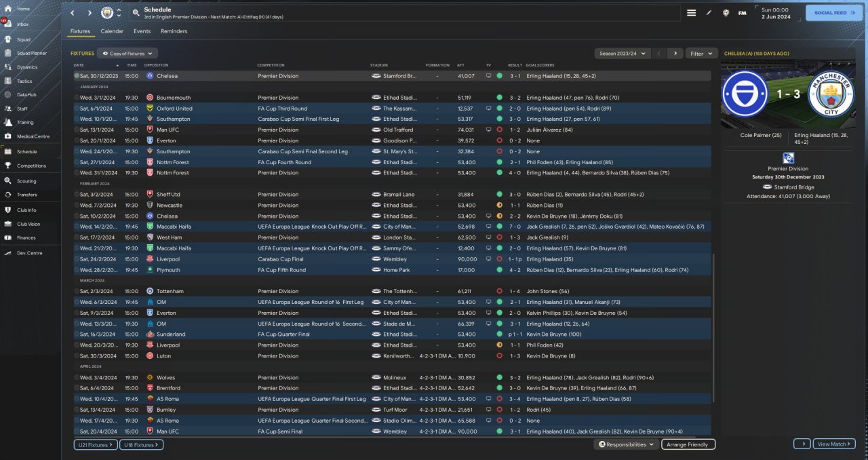The height and width of the screenshot is (460, 868).
Task: Sort the table by the Date column header
Action: [x=79, y=65]
